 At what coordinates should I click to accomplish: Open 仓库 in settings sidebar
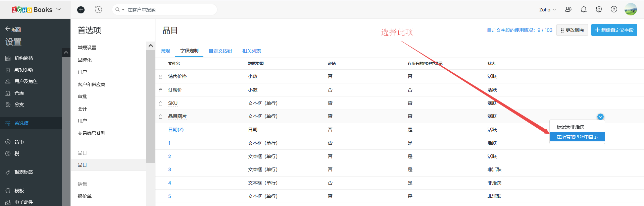coord(19,93)
